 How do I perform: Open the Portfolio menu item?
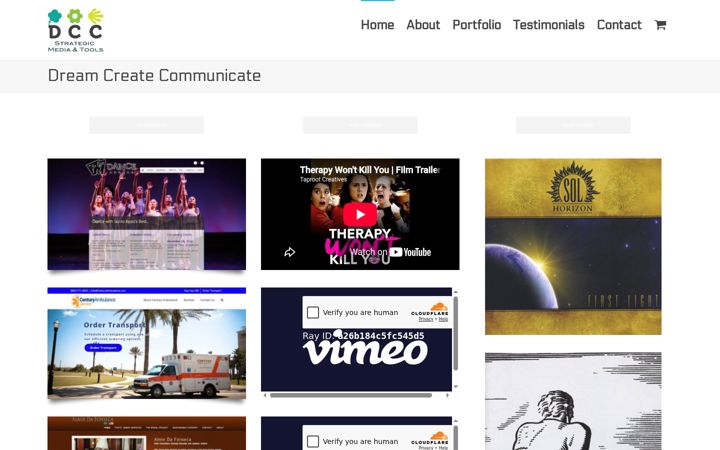[x=477, y=25]
